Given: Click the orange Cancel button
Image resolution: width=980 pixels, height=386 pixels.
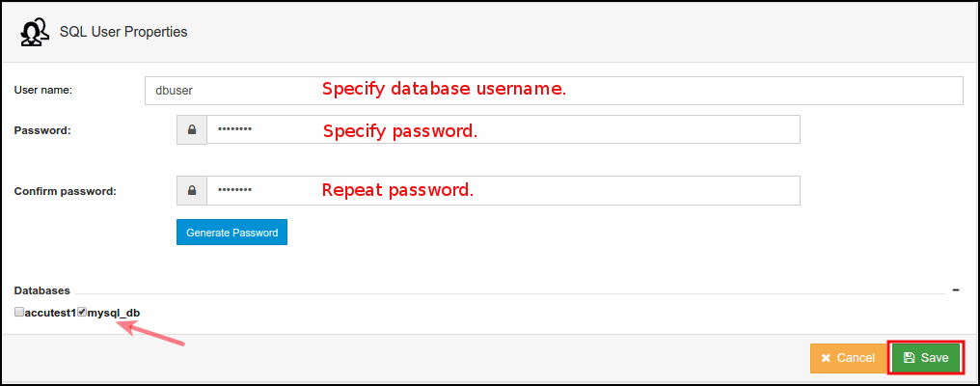Looking at the screenshot, I should tap(847, 358).
